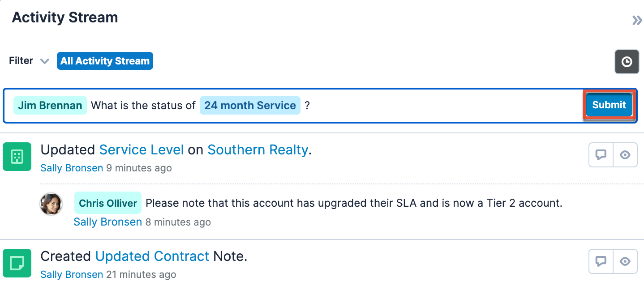Comment on the Southern Realty update

[x=601, y=155]
